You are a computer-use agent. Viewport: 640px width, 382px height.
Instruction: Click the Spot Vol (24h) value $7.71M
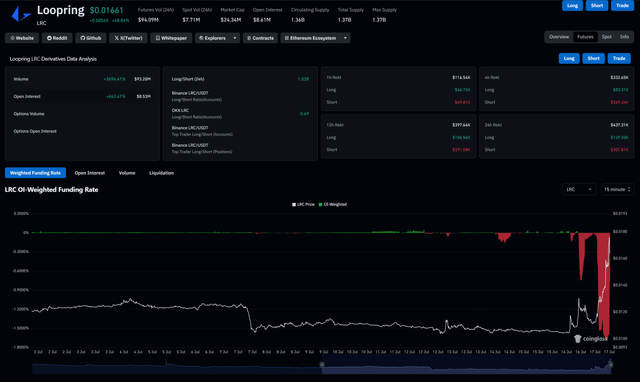coord(191,20)
